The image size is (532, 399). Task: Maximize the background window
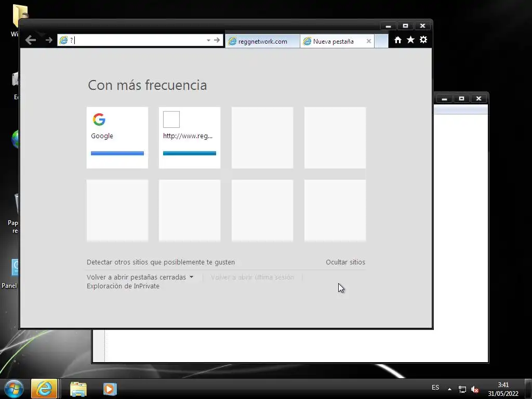point(461,99)
